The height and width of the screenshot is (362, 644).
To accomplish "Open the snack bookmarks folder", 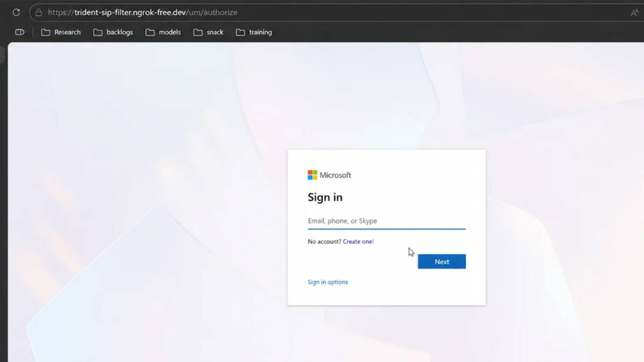I will click(x=208, y=32).
